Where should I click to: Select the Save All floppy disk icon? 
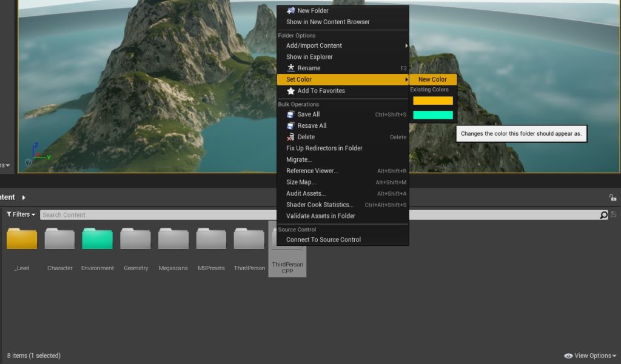point(289,114)
